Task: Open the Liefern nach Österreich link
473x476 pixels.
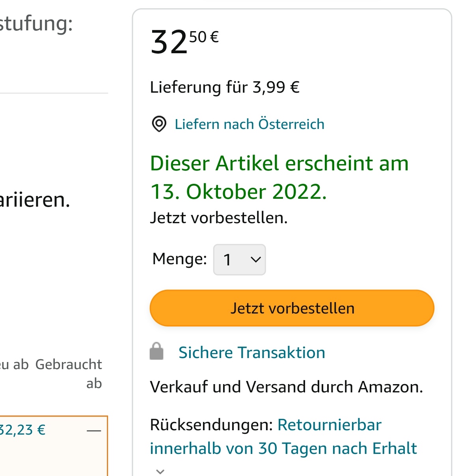Action: (250, 124)
